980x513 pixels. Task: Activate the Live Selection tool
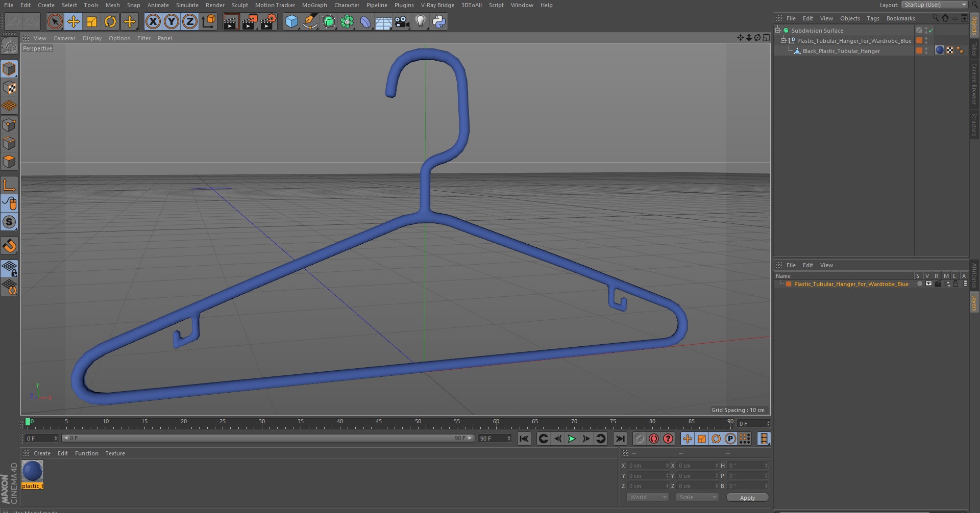pos(55,21)
